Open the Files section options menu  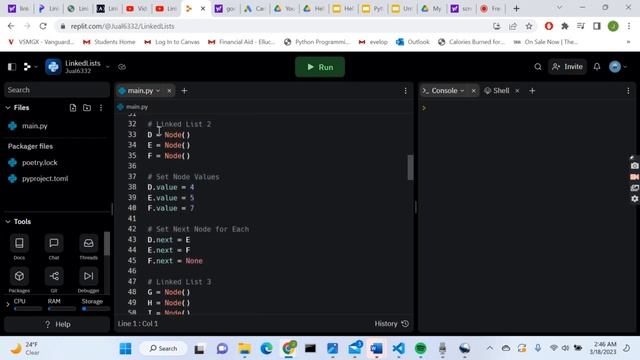click(101, 108)
